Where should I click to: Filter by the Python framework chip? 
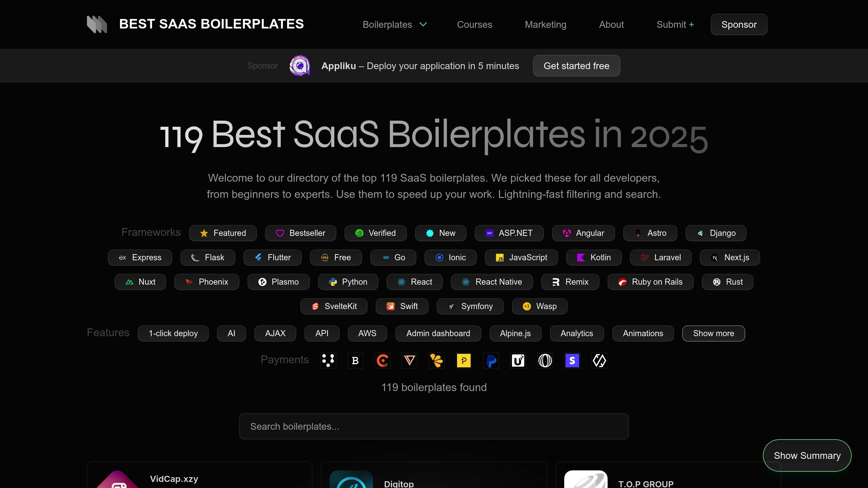click(x=348, y=282)
